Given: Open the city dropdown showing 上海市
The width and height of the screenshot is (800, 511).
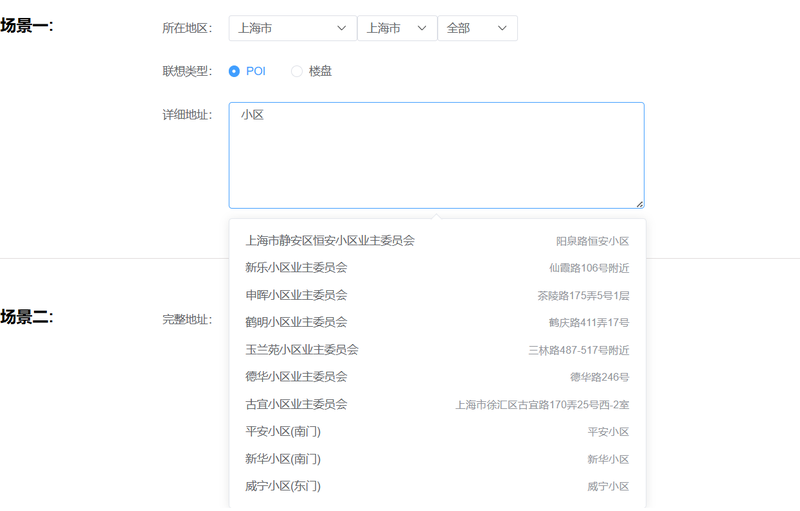Looking at the screenshot, I should 397,28.
